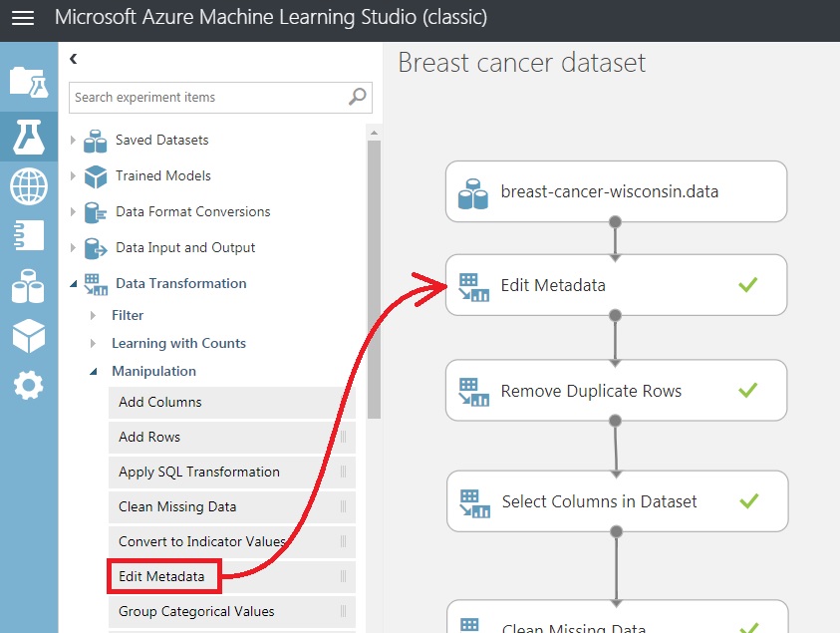Collapse the Manipulation subcategory arrow
This screenshot has height=633, width=840.
[x=94, y=371]
